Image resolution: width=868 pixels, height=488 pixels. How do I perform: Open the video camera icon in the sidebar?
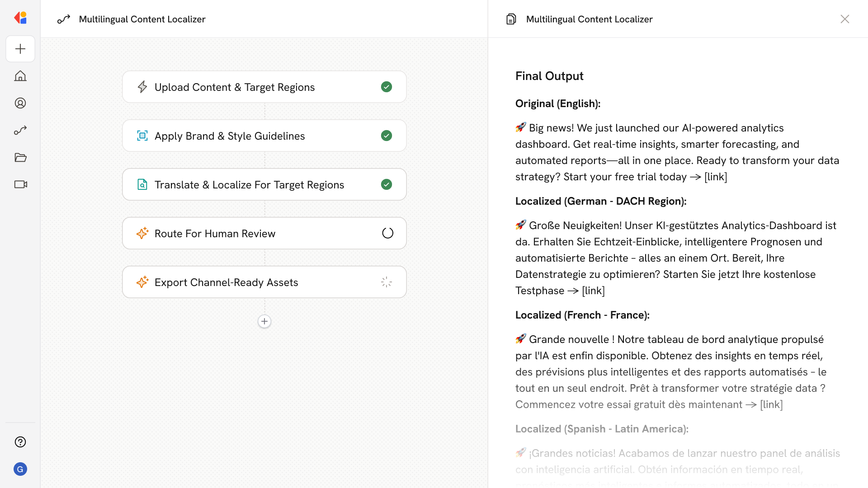[20, 184]
